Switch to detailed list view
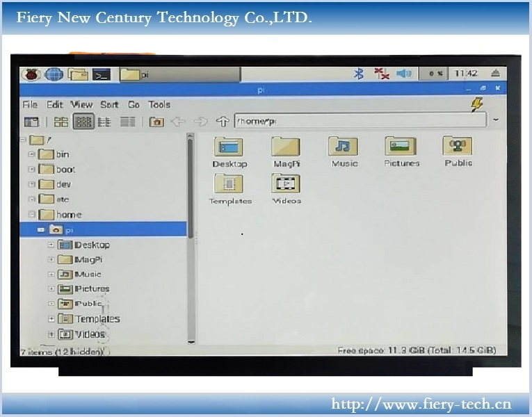Image resolution: width=532 pixels, height=417 pixels. [128, 122]
